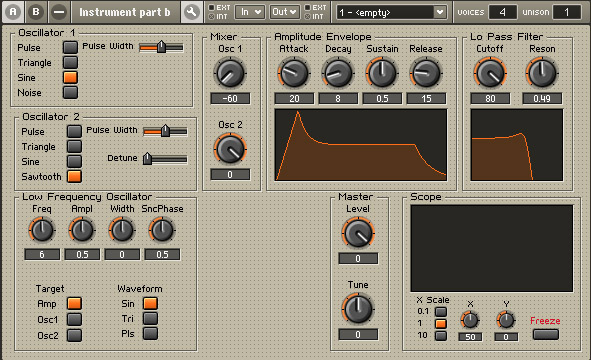Screen dimensions: 591x360
Task: Select Sin LFO waveform
Action: point(150,303)
